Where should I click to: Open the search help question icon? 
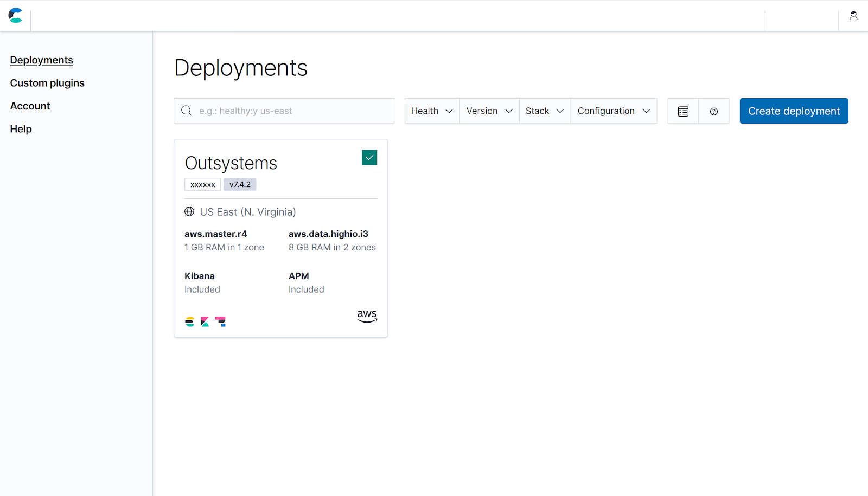[x=714, y=111]
